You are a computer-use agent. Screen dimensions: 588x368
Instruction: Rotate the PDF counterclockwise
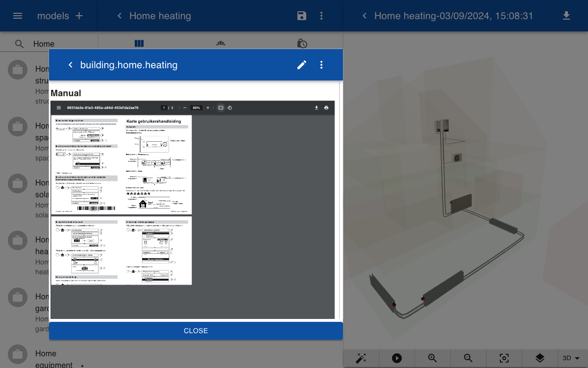tap(229, 107)
